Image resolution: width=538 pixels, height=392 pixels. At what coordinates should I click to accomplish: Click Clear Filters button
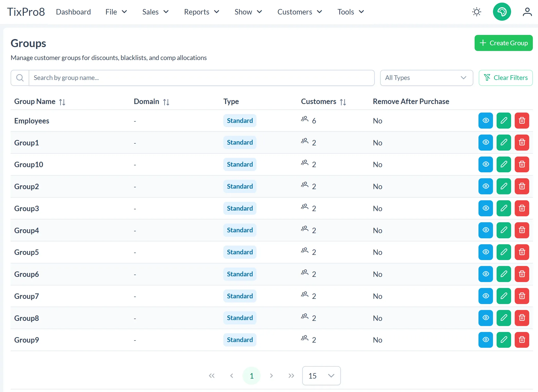(x=505, y=78)
